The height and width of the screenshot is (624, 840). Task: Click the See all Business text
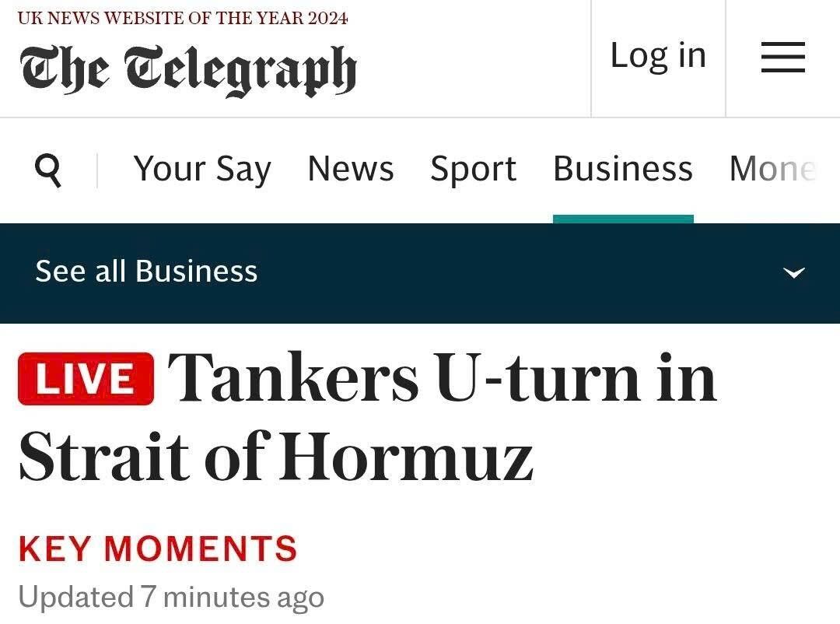pyautogui.click(x=146, y=272)
